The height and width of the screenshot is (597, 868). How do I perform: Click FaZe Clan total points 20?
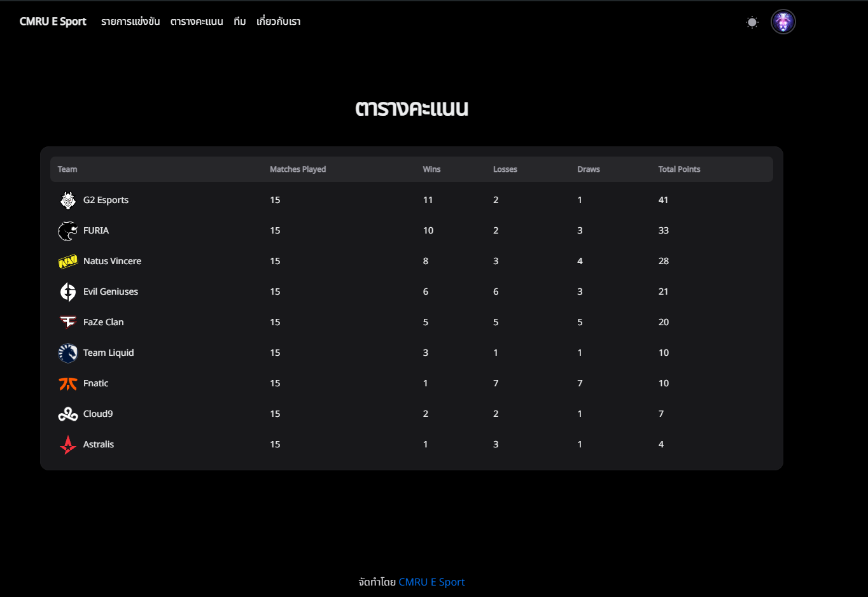(664, 322)
